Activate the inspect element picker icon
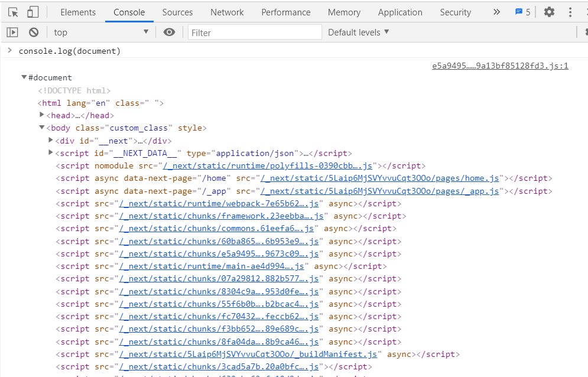 [13, 12]
